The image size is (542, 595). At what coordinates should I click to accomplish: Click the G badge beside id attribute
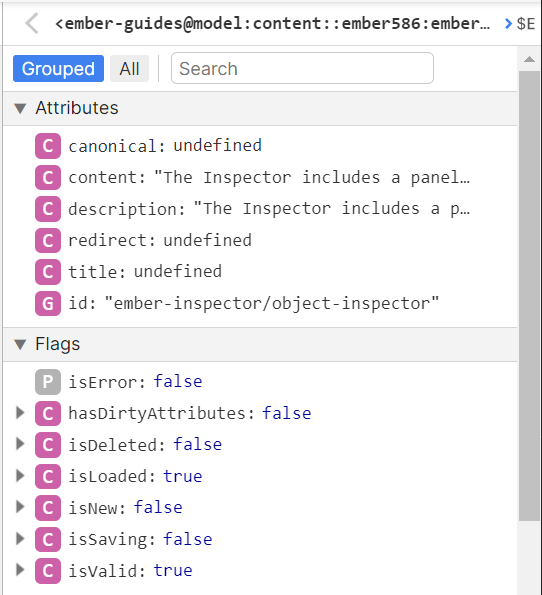[48, 303]
